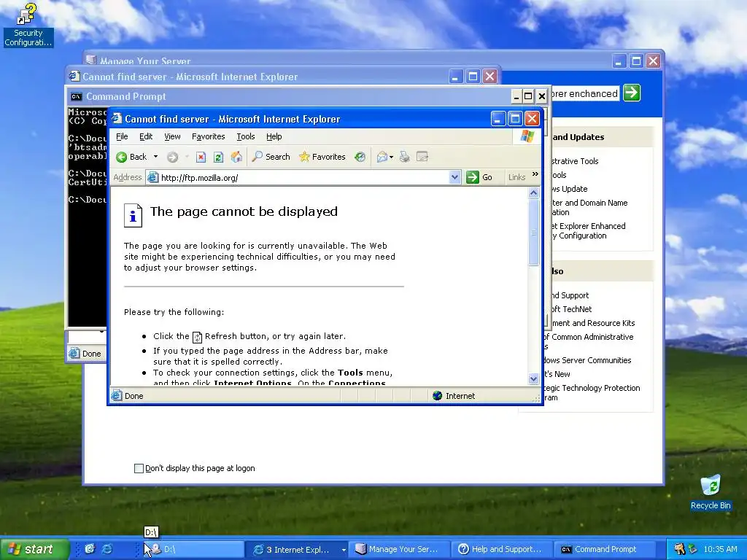The height and width of the screenshot is (560, 747).
Task: Switch to Command Prompt taskbar button
Action: pyautogui.click(x=605, y=549)
